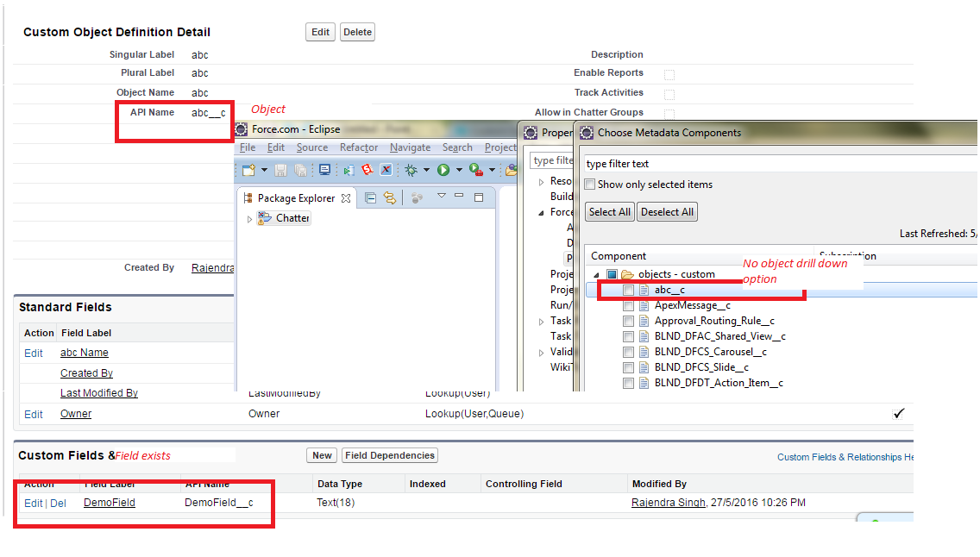Click the Collapse All icon in Package Explorer

[370, 198]
